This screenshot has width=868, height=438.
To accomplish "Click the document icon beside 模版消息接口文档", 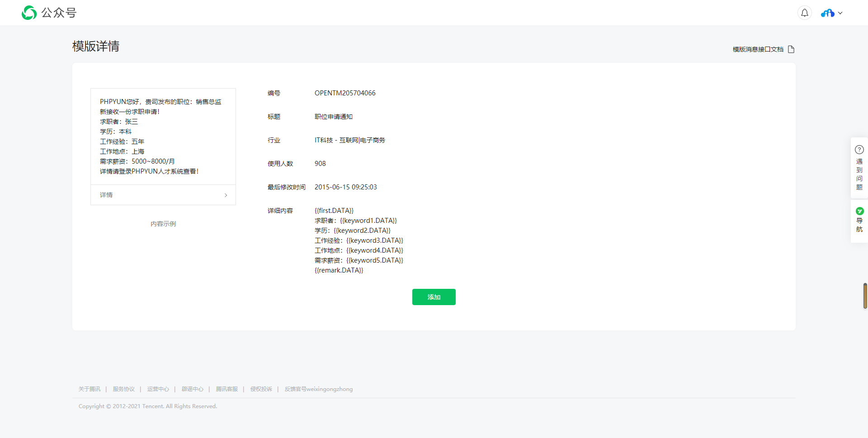I will [791, 49].
